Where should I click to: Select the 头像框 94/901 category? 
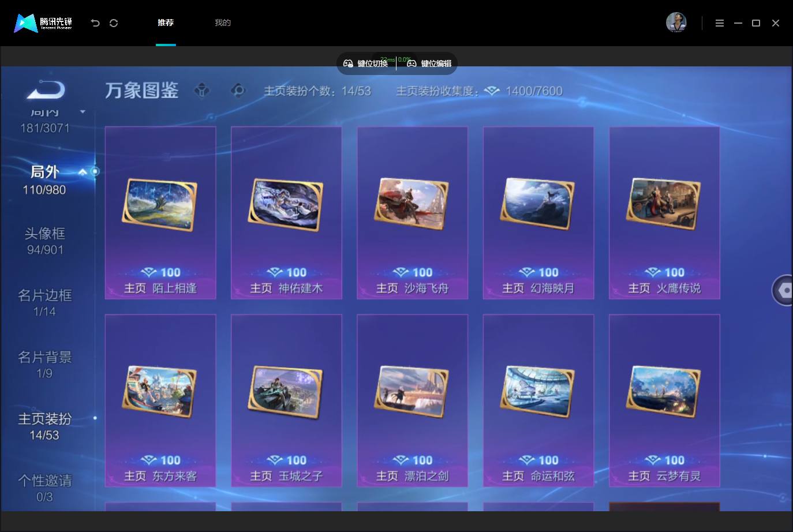point(44,241)
